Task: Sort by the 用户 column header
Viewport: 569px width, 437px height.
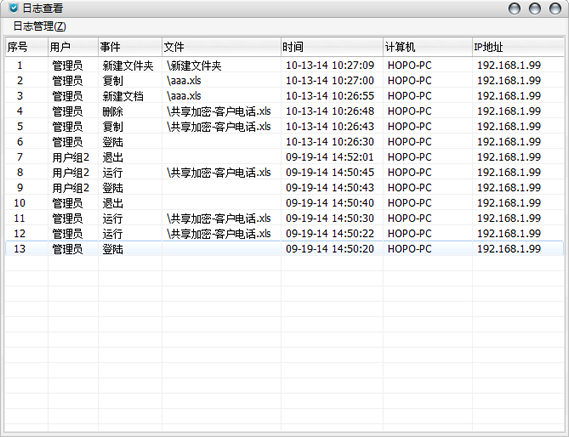Action: (73, 47)
